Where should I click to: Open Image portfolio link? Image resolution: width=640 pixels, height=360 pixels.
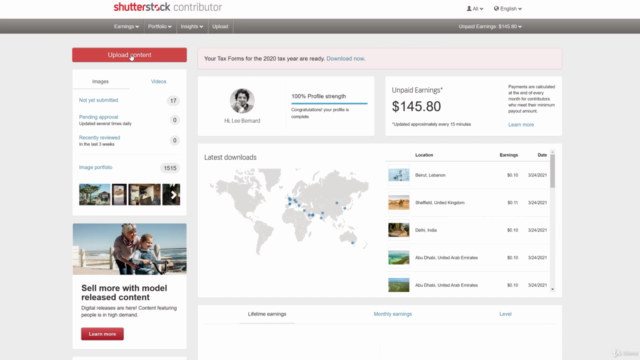pyautogui.click(x=96, y=167)
